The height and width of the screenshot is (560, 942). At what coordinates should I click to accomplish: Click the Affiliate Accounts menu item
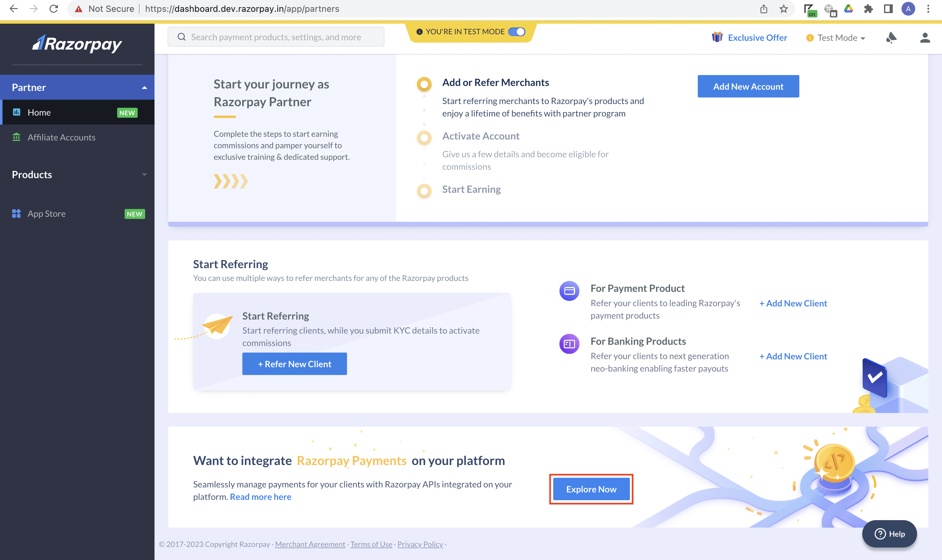tap(61, 137)
